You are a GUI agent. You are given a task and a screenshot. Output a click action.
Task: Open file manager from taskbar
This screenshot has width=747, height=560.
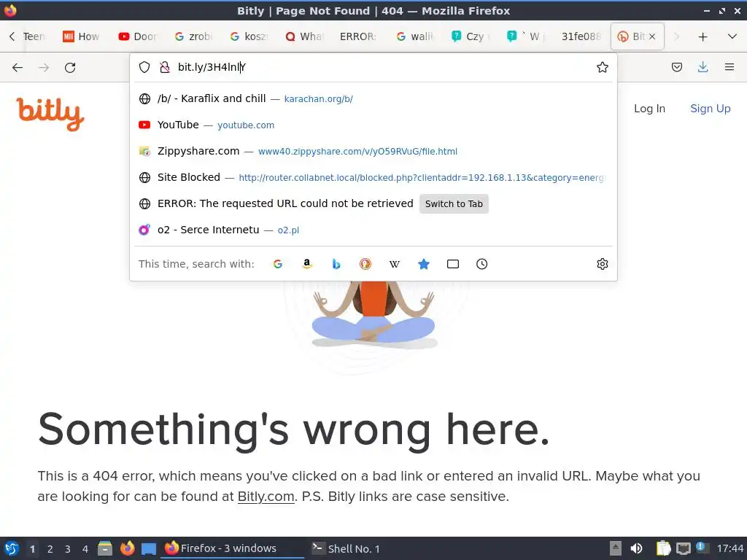tap(105, 548)
